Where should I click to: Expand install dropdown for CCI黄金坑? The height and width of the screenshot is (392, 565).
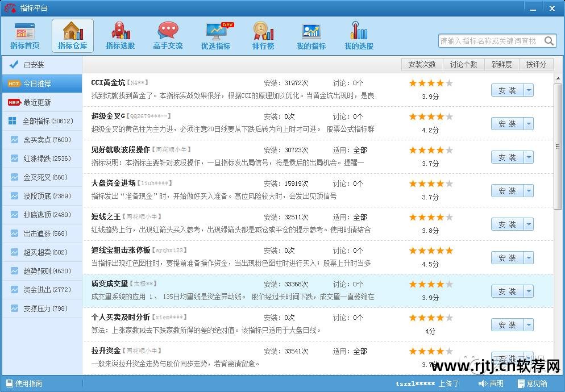[x=529, y=90]
